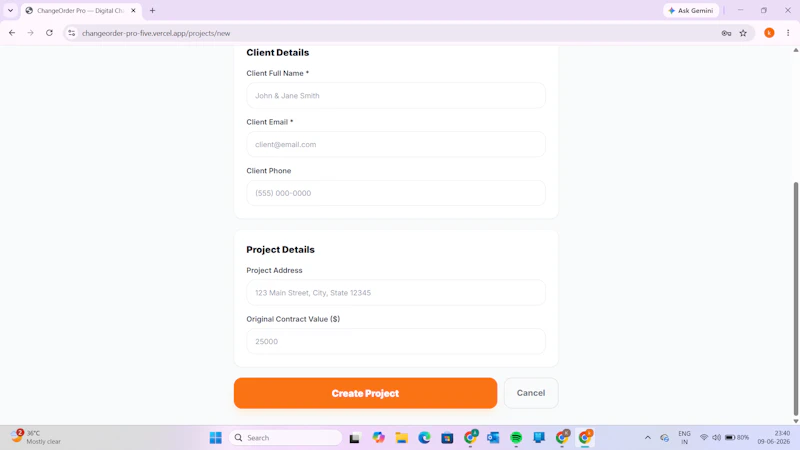Close the ChangeOrder Pro tab

(x=133, y=10)
